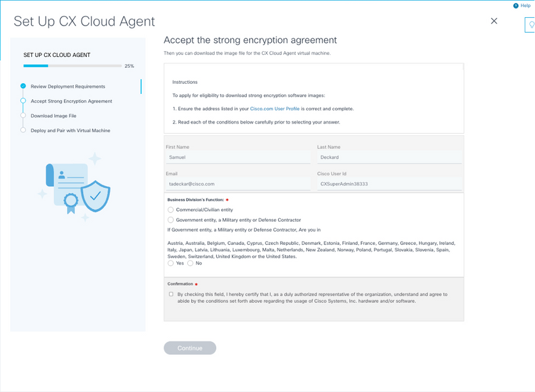Image resolution: width=535 pixels, height=392 pixels.
Task: Click the 'If Government entity' question text
Action: 244,230
